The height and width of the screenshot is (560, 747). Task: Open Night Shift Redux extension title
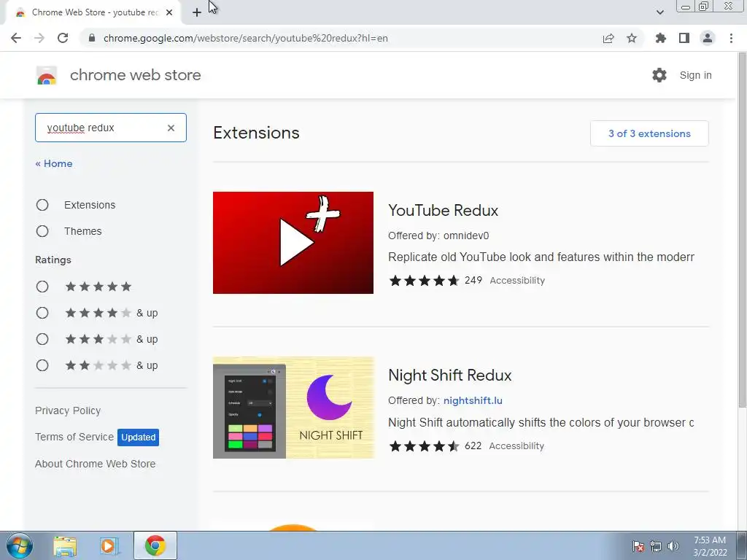[449, 376]
